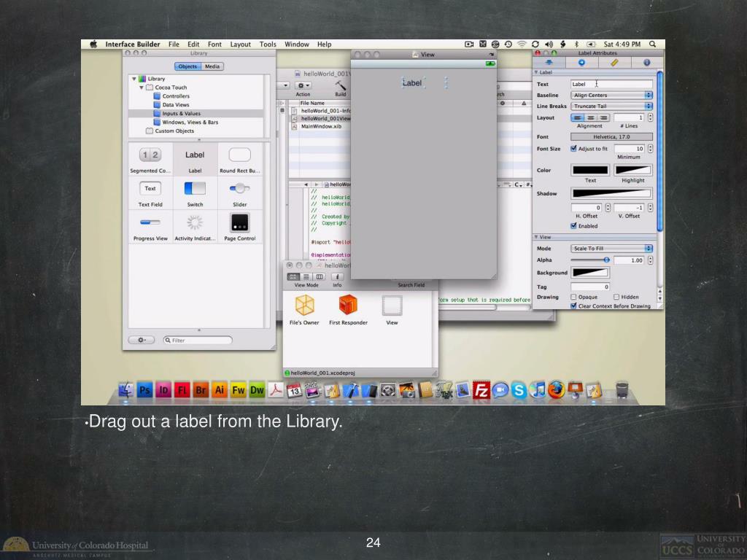Open Skype from the Dock

coord(519,391)
